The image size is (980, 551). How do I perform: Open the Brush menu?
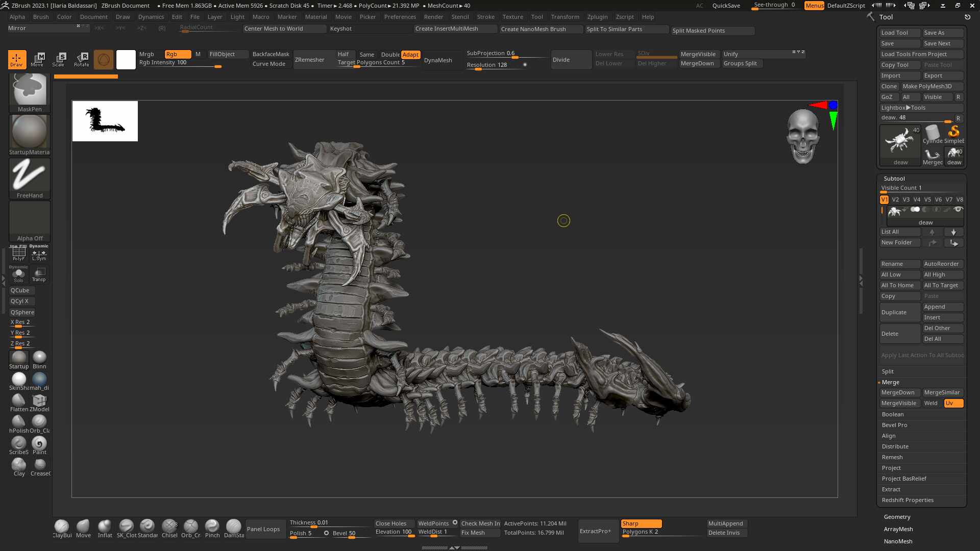point(41,17)
